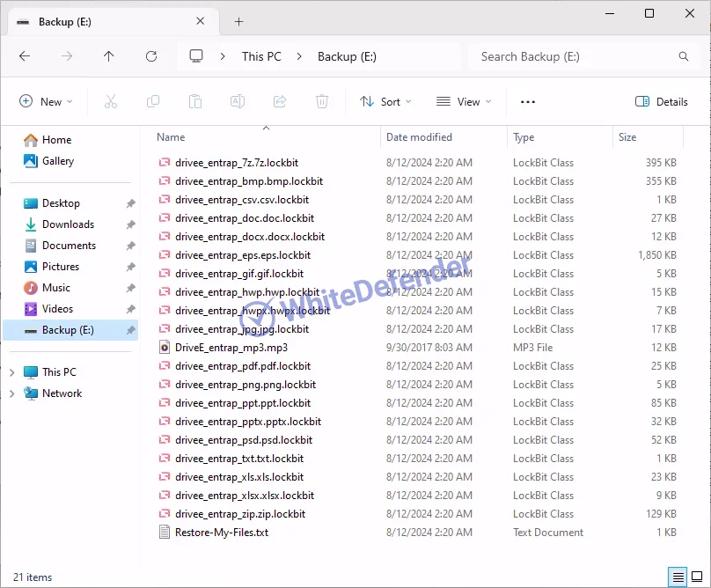Click the Copy icon in toolbar

pyautogui.click(x=153, y=102)
